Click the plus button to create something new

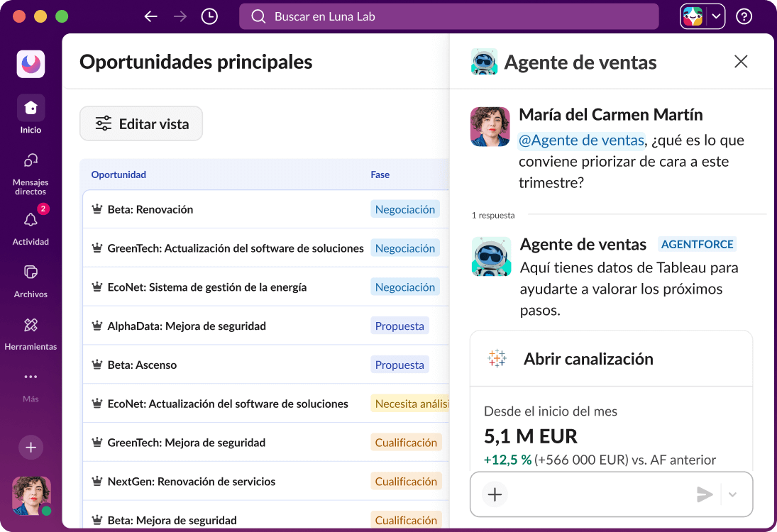pyautogui.click(x=30, y=448)
